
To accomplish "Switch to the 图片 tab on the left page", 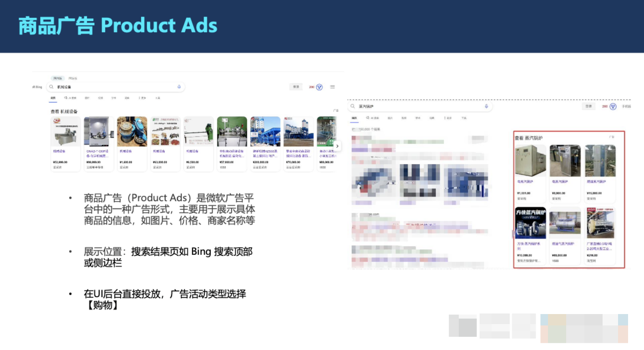I will (87, 98).
